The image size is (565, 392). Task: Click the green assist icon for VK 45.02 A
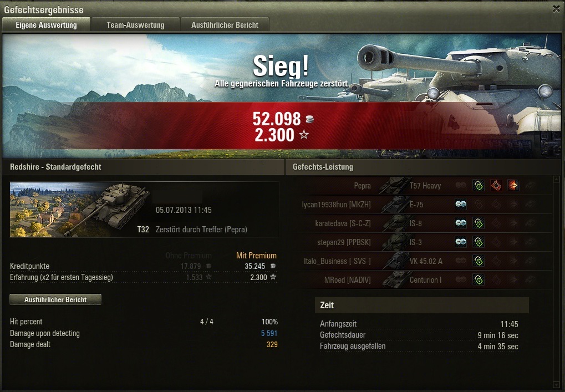coord(479,261)
